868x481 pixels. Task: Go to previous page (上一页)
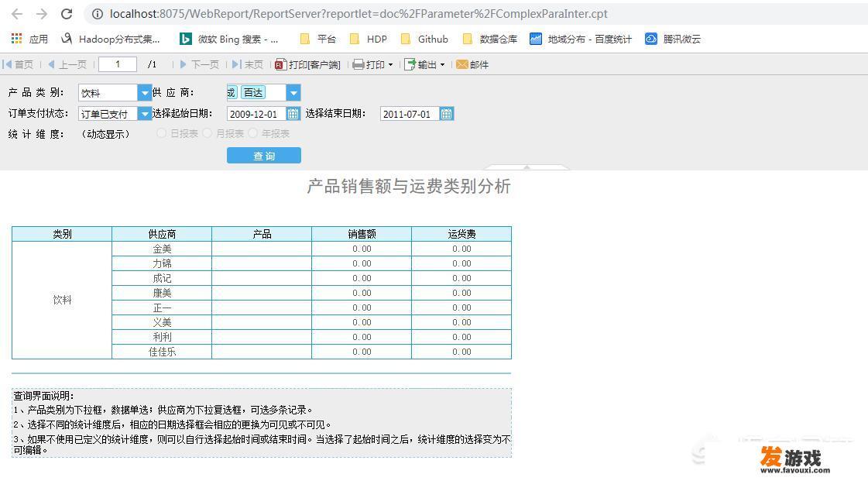pos(67,65)
